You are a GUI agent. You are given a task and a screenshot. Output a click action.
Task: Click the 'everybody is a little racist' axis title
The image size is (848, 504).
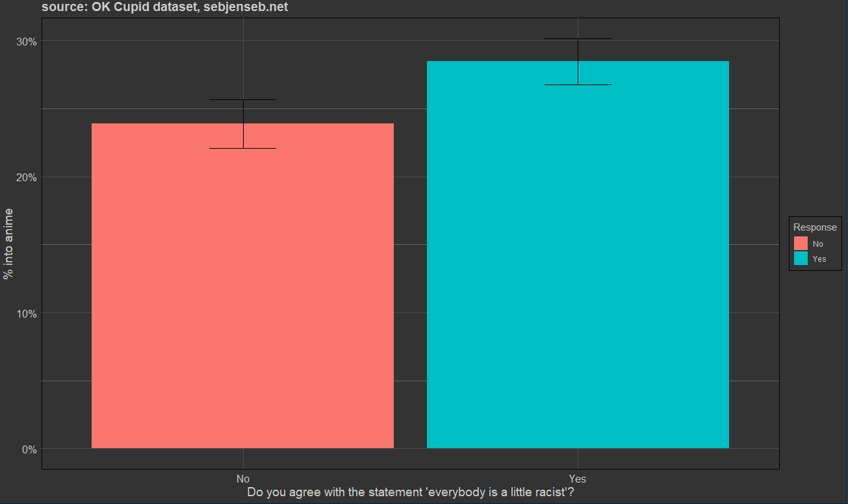coord(411,493)
